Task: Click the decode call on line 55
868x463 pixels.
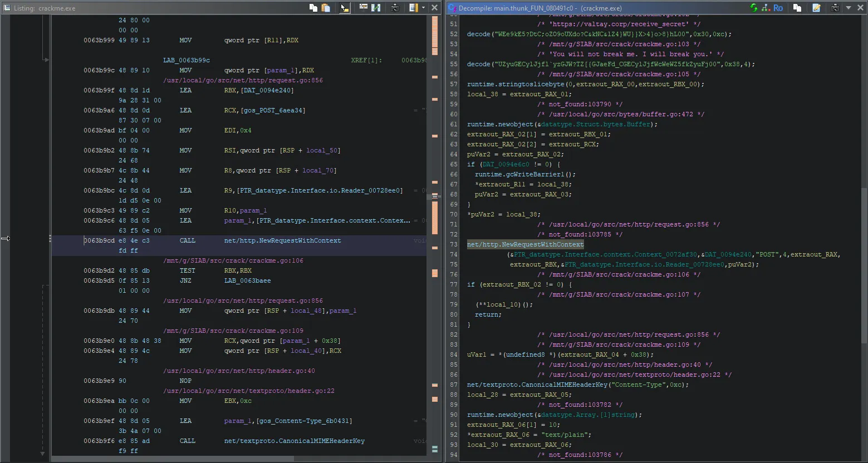Action: [x=478, y=64]
